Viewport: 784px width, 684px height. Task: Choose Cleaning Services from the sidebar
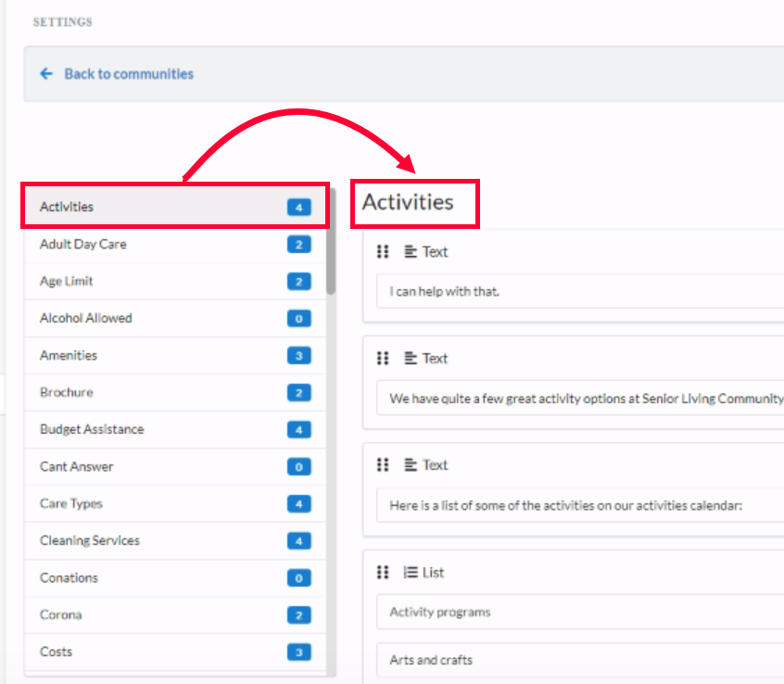pyautogui.click(x=90, y=541)
